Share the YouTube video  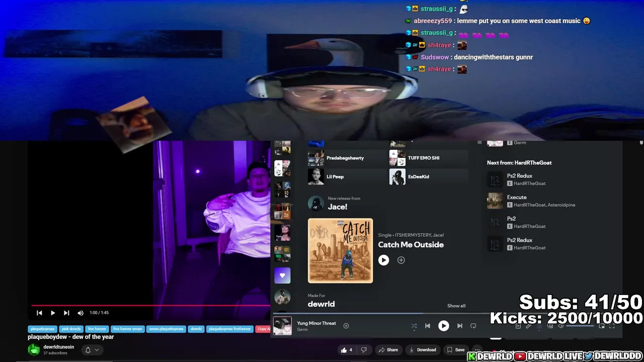388,350
